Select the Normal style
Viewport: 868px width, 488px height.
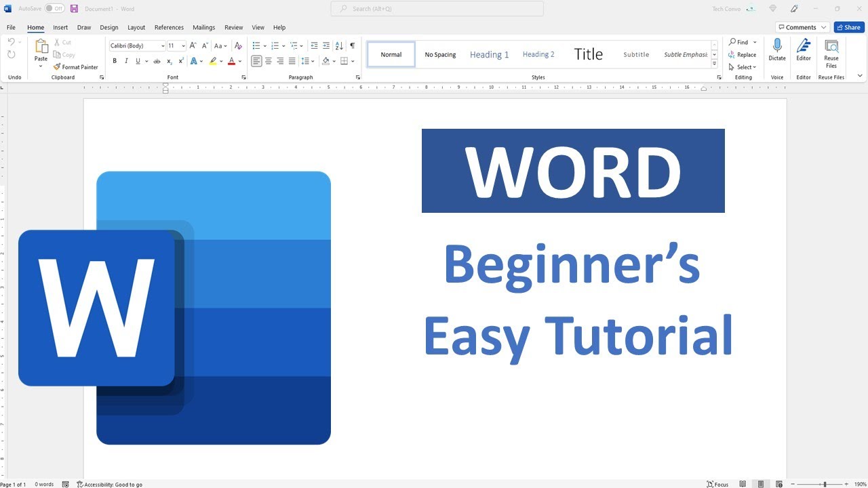pos(391,54)
